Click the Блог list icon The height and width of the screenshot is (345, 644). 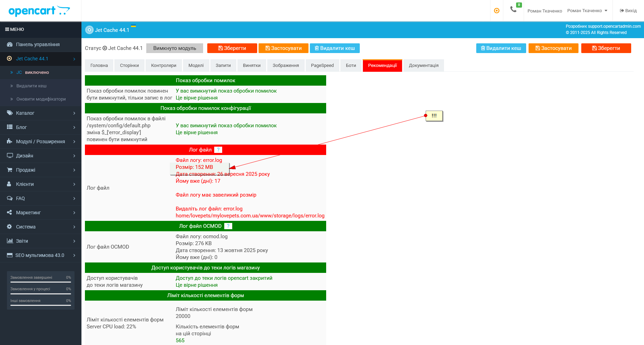pyautogui.click(x=10, y=127)
